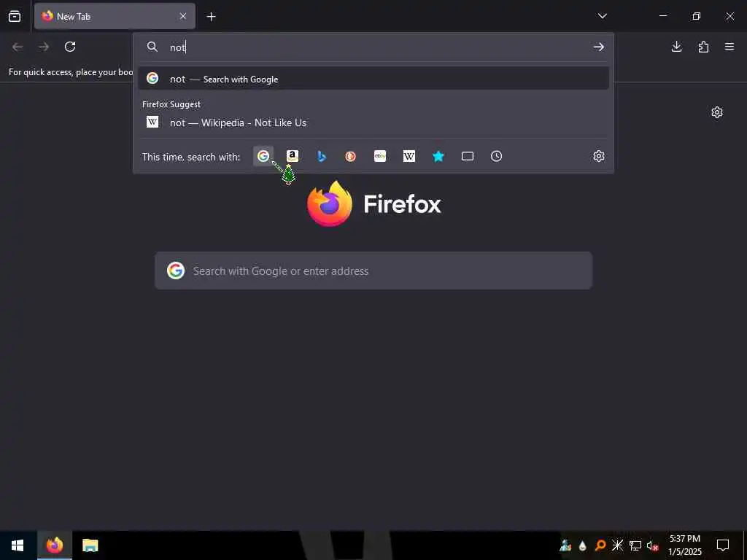Go forward one page

pyautogui.click(x=44, y=47)
